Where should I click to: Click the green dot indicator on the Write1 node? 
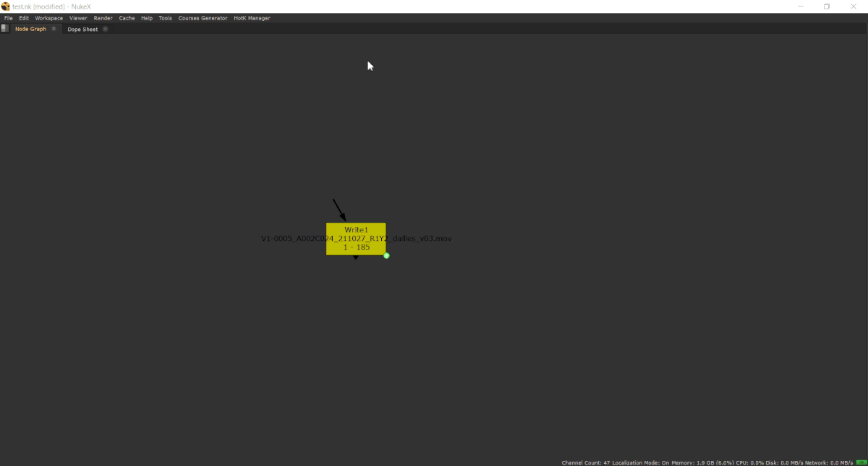coord(386,255)
